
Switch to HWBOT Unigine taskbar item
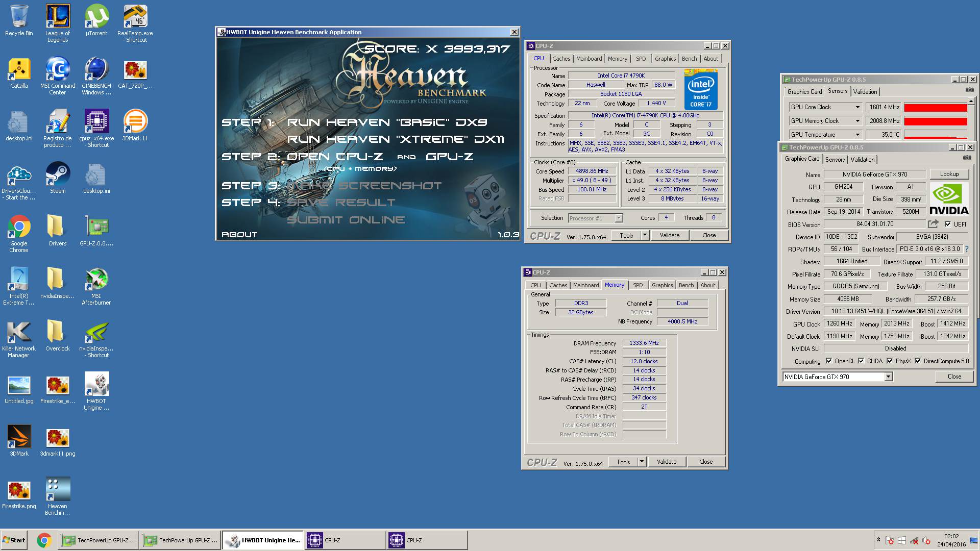(263, 540)
